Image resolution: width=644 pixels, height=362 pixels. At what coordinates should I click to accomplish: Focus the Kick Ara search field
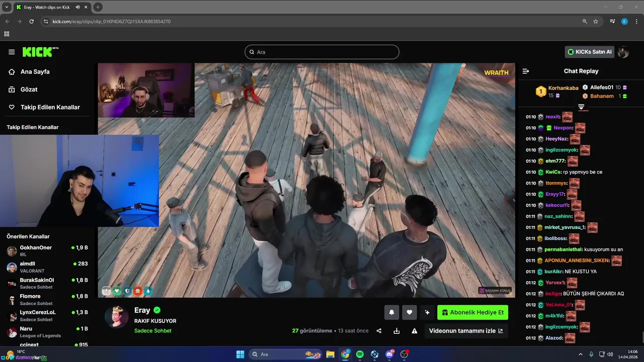tap(322, 52)
